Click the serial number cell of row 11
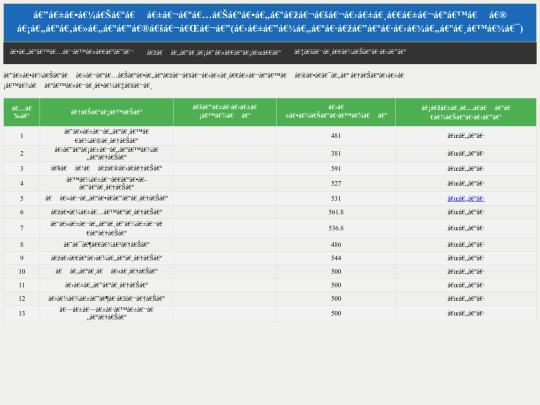The image size is (540, 405). coord(22,285)
